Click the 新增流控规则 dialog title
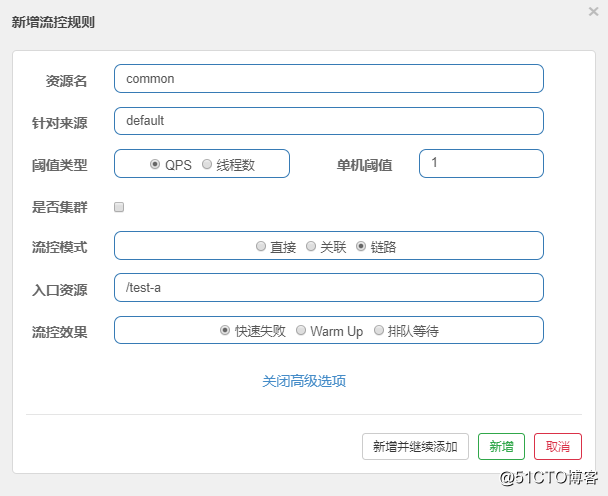The height and width of the screenshot is (496, 608). pos(53,22)
